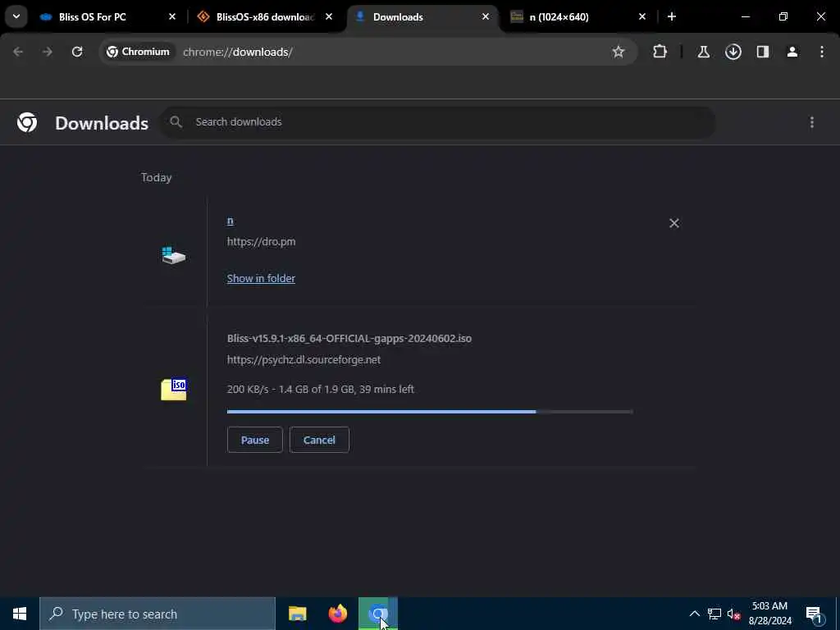Click the Chromium logo beside Downloads heading
The height and width of the screenshot is (630, 840).
[27, 123]
